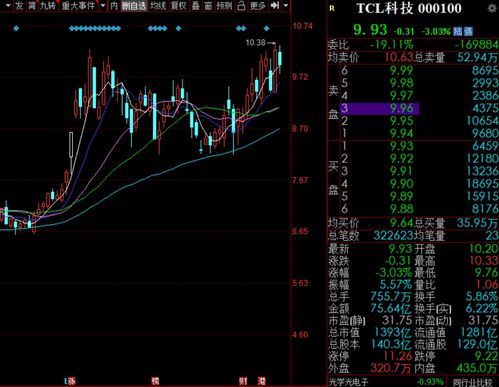Click the lock icon in chart toolbar
This screenshot has height=387, width=499.
[241, 5]
